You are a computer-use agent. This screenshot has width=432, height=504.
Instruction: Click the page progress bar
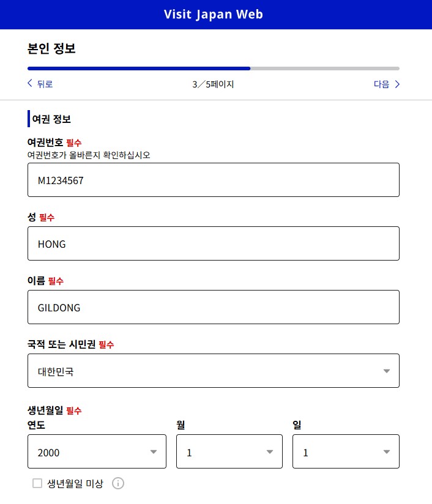click(x=214, y=69)
